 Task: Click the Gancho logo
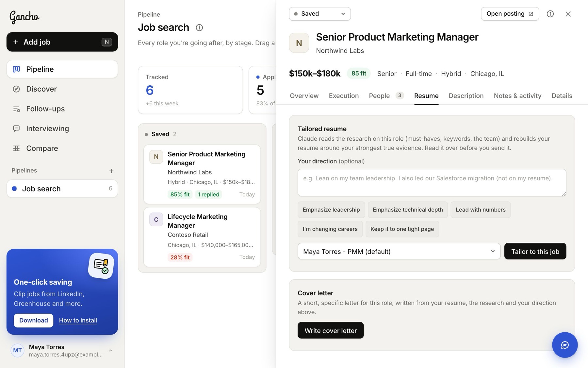pyautogui.click(x=24, y=17)
